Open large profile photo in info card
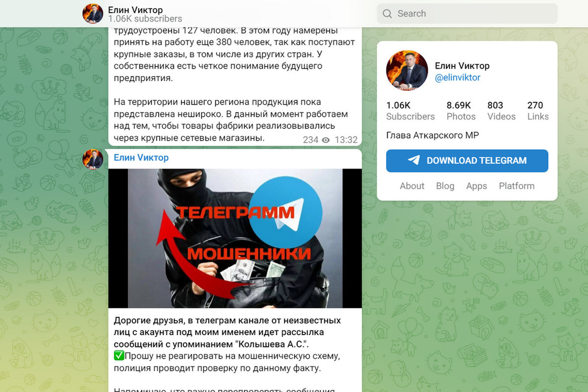 407,70
